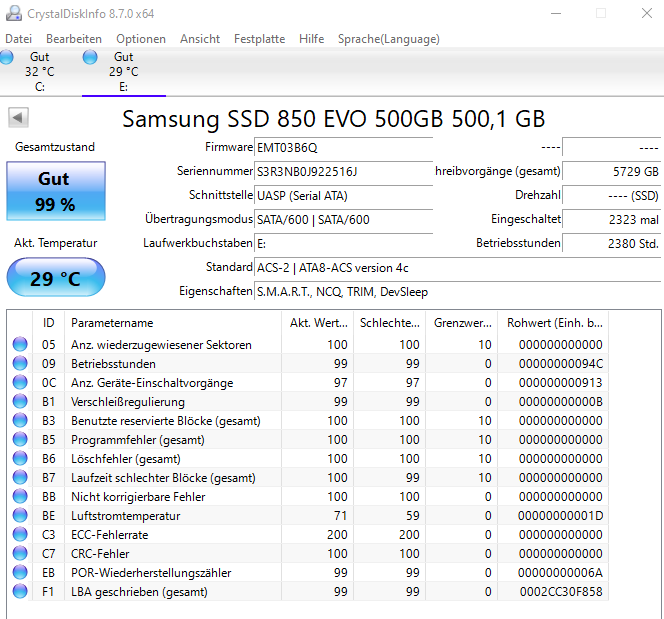Open the Ansicht menu

pos(200,39)
